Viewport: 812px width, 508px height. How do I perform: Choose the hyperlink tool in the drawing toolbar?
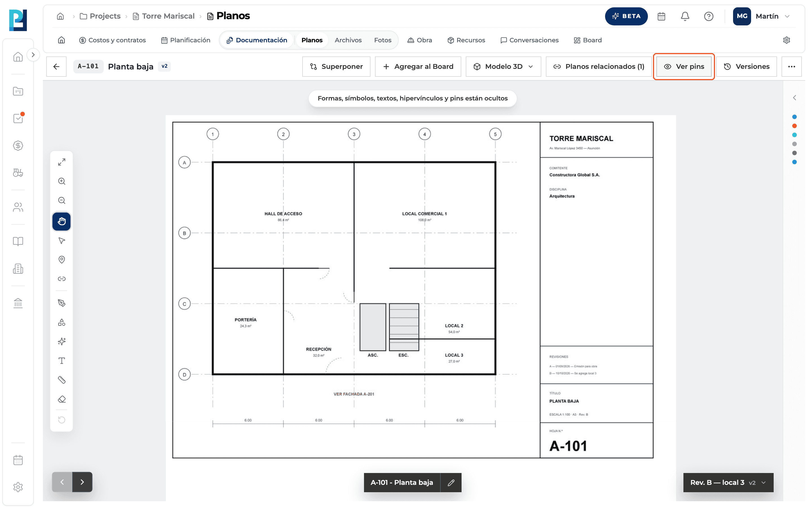pyautogui.click(x=61, y=279)
